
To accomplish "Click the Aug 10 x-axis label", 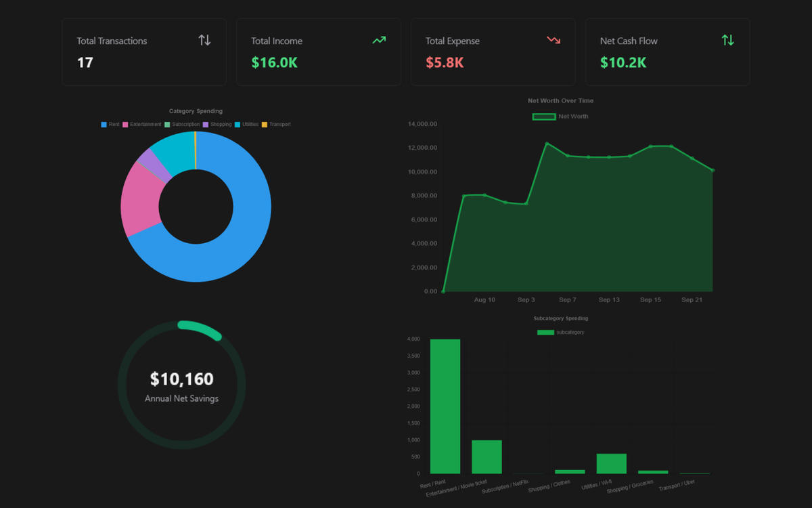I will (x=484, y=299).
